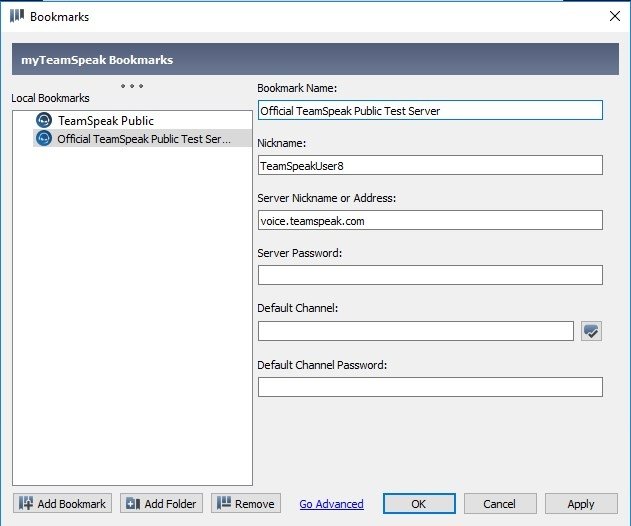The width and height of the screenshot is (631, 526).
Task: Edit the Server Nickname or Address field
Action: tap(430, 221)
